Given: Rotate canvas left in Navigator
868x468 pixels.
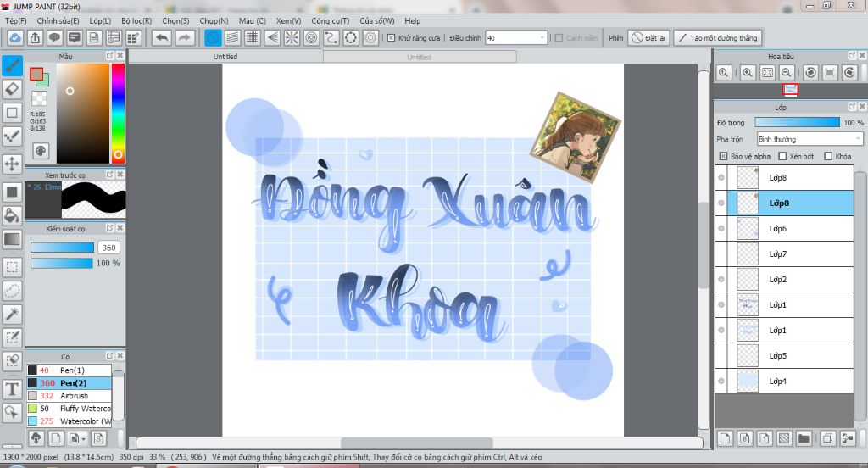Looking at the screenshot, I should coord(811,73).
